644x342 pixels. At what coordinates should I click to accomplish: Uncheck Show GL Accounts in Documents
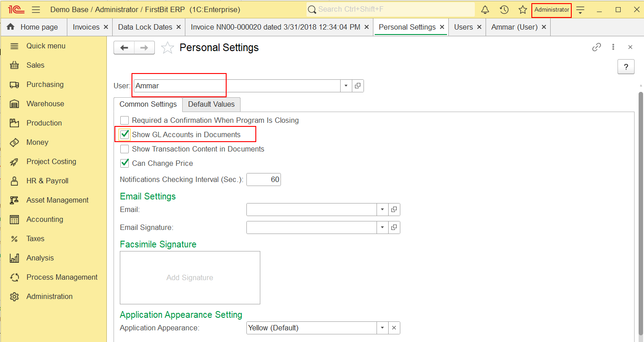tap(125, 134)
